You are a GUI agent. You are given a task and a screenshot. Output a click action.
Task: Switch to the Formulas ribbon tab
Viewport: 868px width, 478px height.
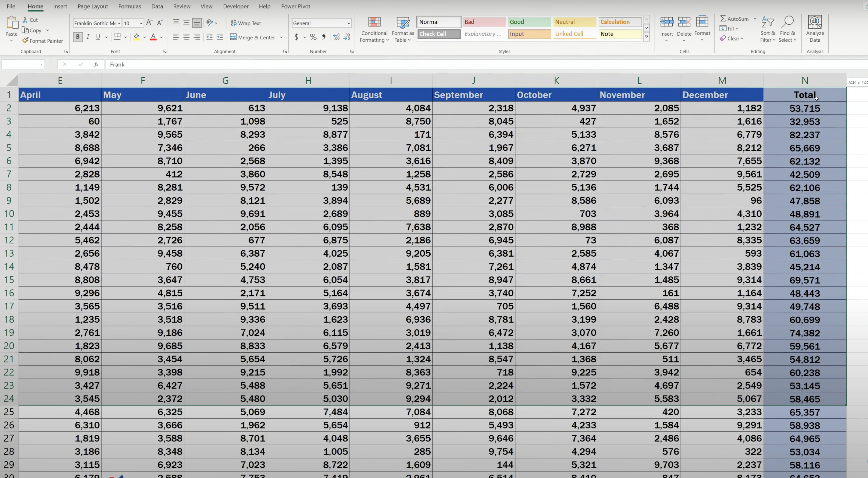click(130, 6)
